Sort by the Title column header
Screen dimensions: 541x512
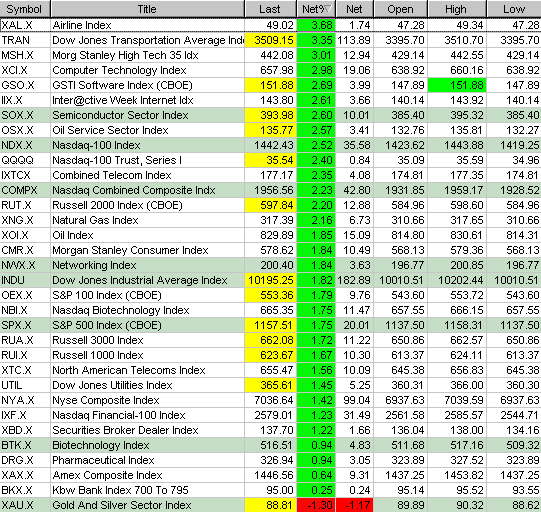coord(147,9)
